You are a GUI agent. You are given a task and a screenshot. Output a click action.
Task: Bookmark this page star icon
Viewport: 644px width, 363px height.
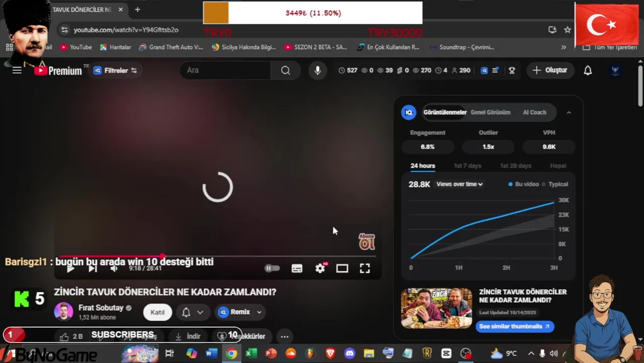coord(567,30)
